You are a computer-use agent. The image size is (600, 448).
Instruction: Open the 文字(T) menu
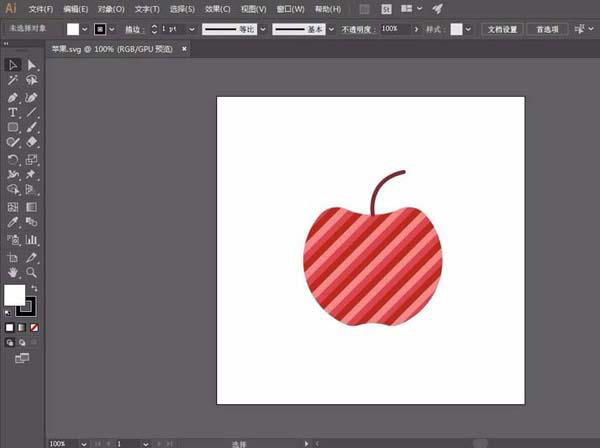click(x=147, y=9)
